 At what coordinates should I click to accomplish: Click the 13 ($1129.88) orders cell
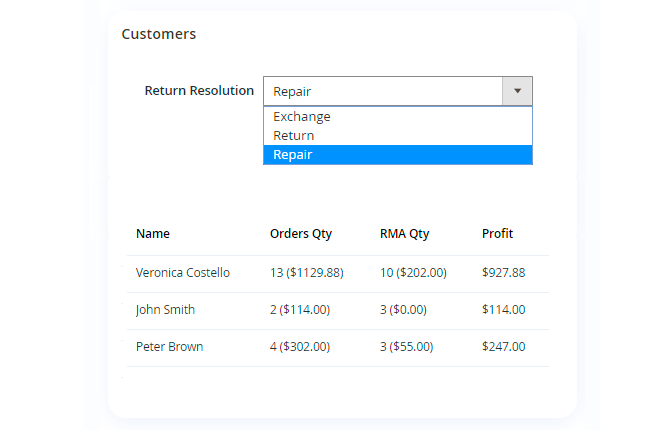pos(307,273)
